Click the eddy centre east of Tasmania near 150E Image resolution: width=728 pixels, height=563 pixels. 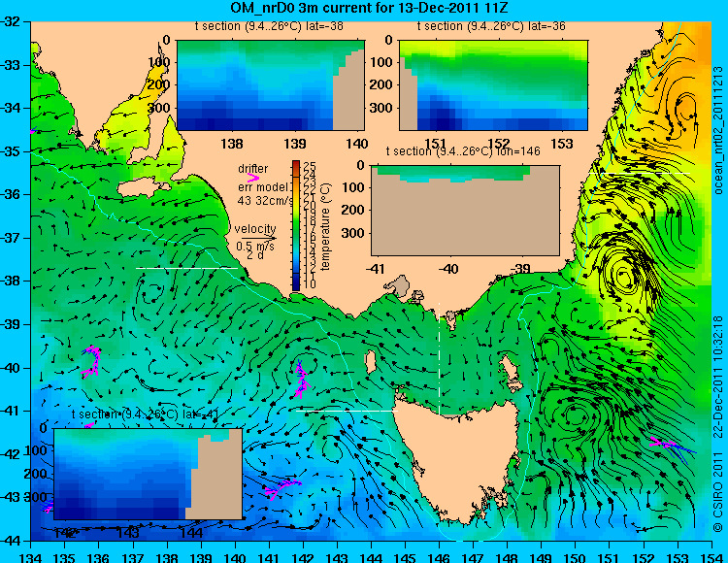[x=576, y=414]
